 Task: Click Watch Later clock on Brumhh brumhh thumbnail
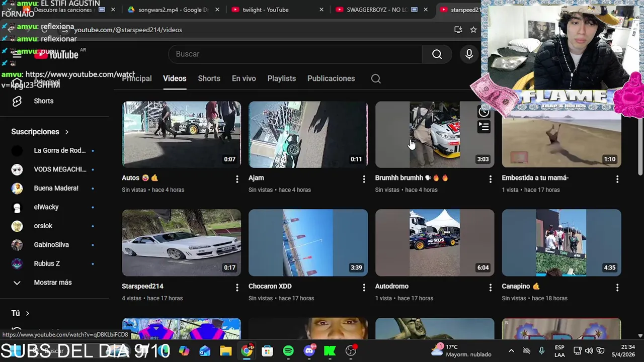click(x=484, y=112)
